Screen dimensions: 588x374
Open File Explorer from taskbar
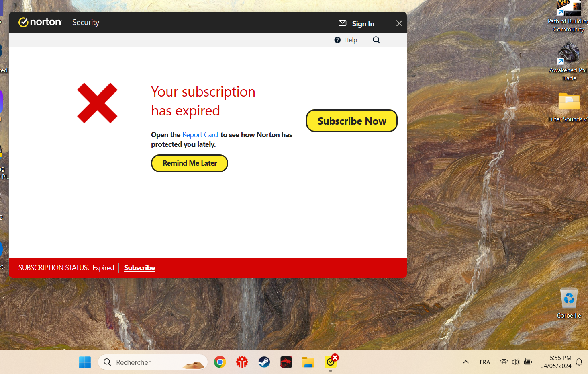[308, 362]
